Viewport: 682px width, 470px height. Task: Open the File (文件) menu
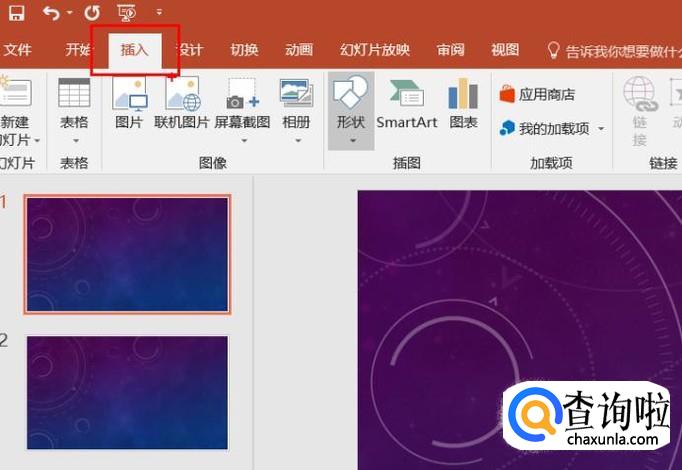[x=18, y=50]
